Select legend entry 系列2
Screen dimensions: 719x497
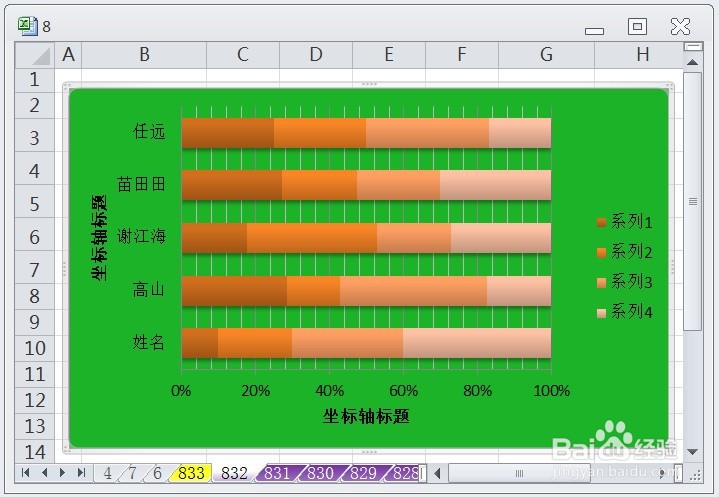click(625, 252)
